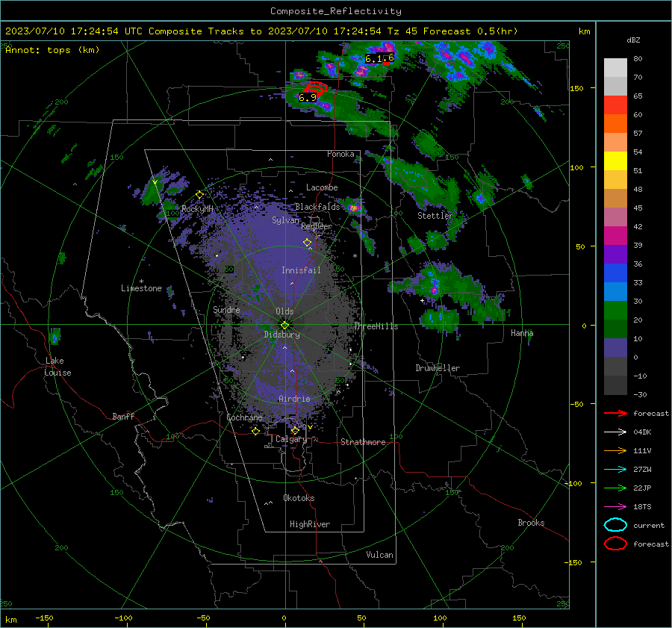
Task: Click the red 65-60 dBZ color swatch
Action: coord(615,105)
